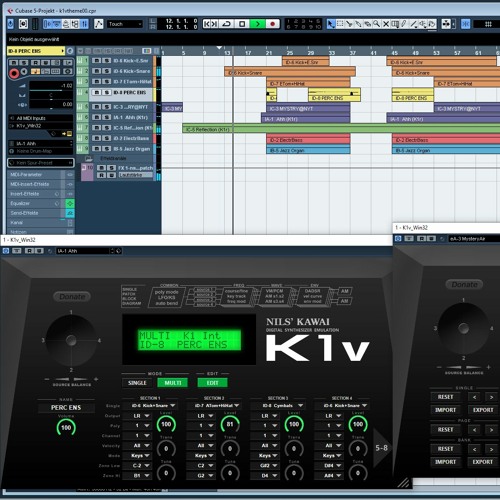Image resolution: width=500 pixels, height=500 pixels.
Task: Click the Constrain Delay Compensation button
Action: click(23, 24)
